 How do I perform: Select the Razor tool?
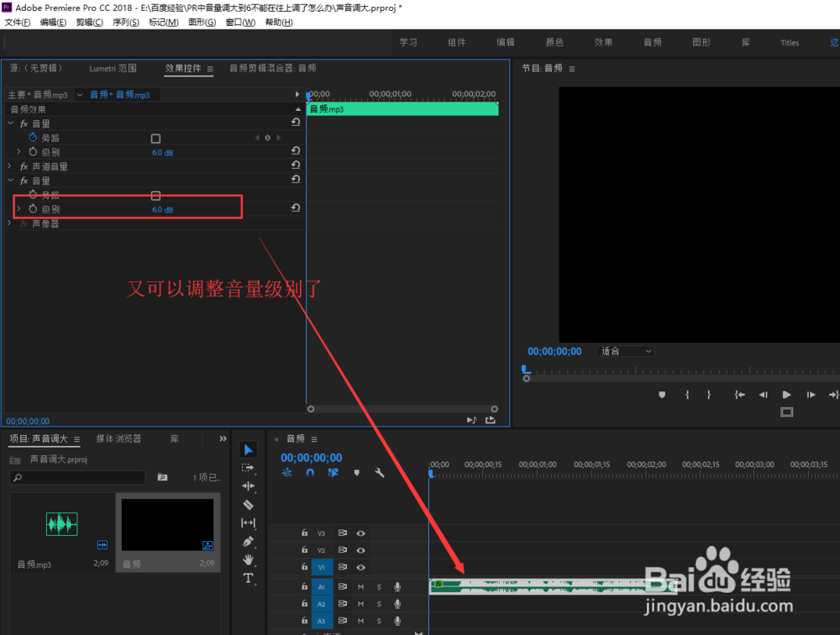coord(248,505)
